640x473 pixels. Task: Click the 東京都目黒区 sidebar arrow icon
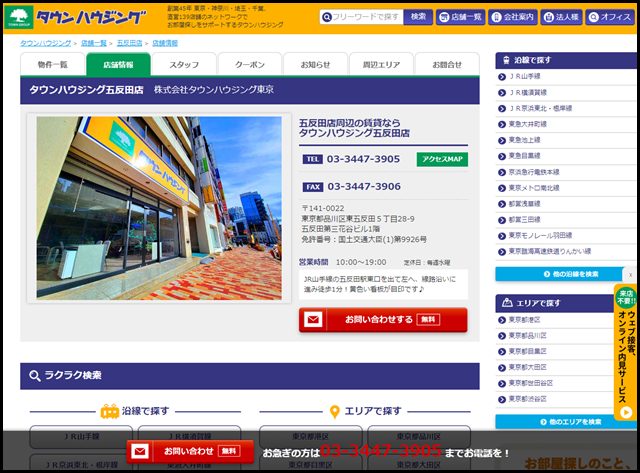502,352
